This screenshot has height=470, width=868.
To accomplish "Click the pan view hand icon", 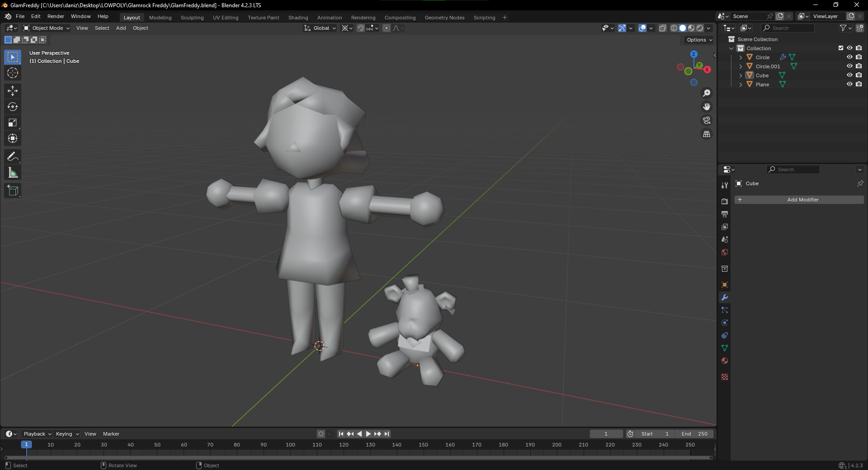I will point(707,107).
